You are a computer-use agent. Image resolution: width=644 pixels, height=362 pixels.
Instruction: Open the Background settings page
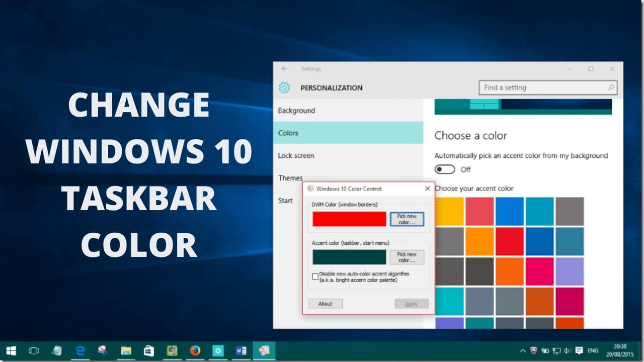(348, 111)
